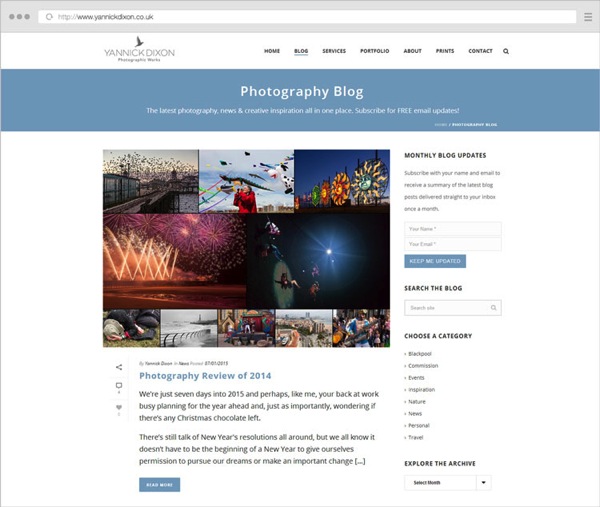This screenshot has height=507, width=600.
Task: Click the Read More button
Action: 160,485
